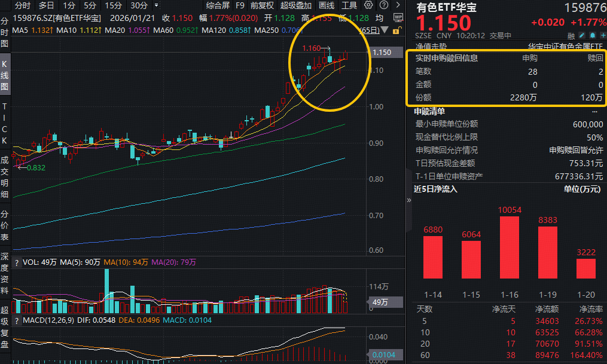Click the 5-day net inflow amount 34603
Image resolution: width=607 pixels, height=364 pixels.
(547, 322)
